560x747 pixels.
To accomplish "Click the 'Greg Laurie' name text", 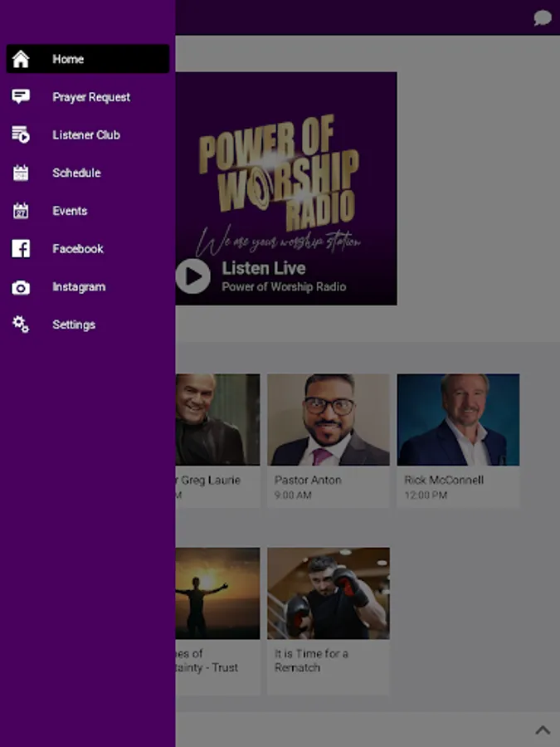I will pyautogui.click(x=210, y=481).
